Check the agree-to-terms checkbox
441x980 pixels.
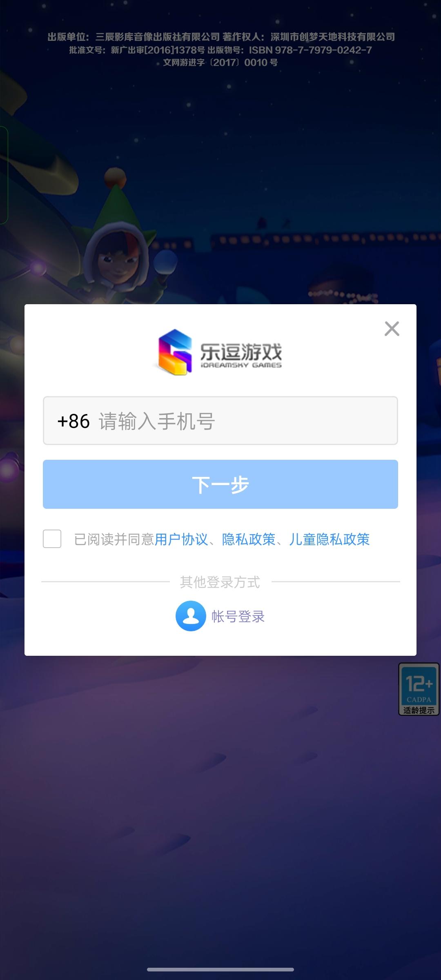click(x=52, y=539)
